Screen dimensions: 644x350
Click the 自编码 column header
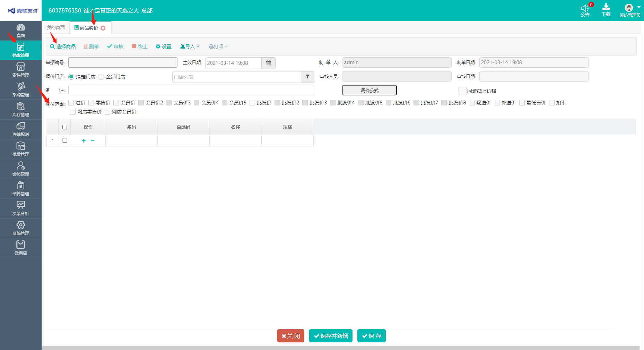pyautogui.click(x=183, y=127)
